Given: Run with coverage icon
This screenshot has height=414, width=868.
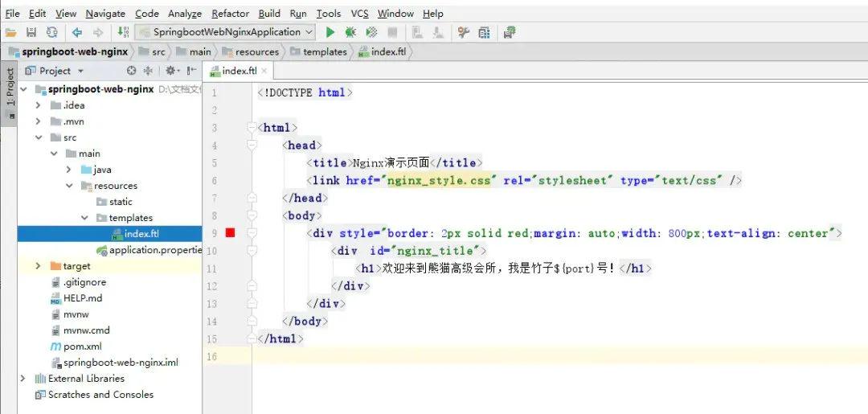Looking at the screenshot, I should pos(371,33).
